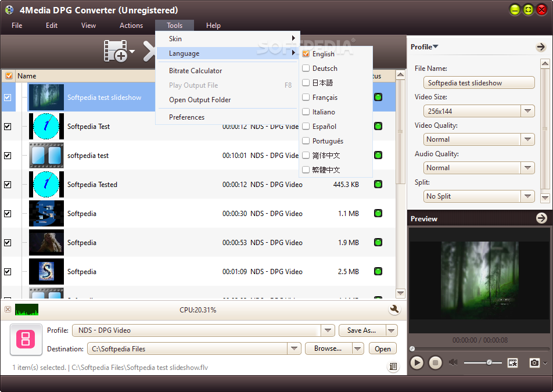Click green status icon for Softpedia Tested
Viewport: 553px width, 392px height.
pos(378,184)
